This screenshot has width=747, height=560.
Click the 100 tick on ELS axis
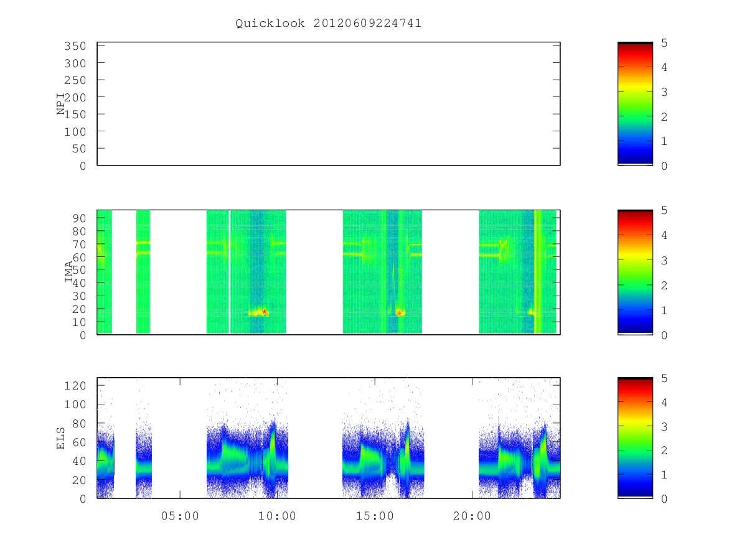click(x=76, y=404)
